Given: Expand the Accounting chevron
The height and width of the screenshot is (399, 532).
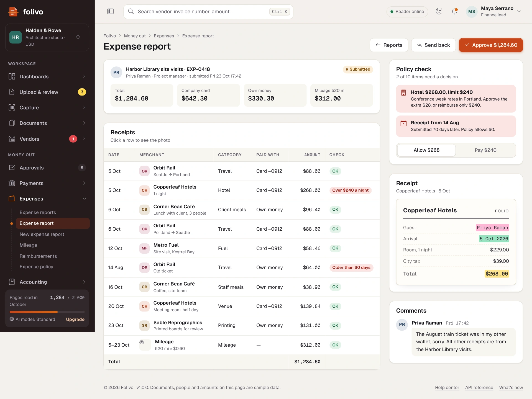Looking at the screenshot, I should [84, 282].
